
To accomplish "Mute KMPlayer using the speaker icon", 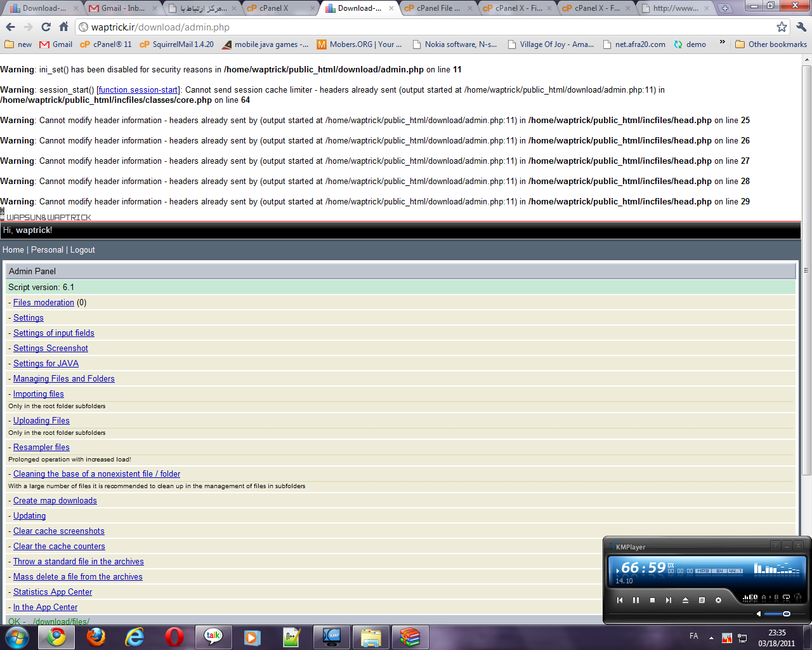I will pyautogui.click(x=759, y=614).
